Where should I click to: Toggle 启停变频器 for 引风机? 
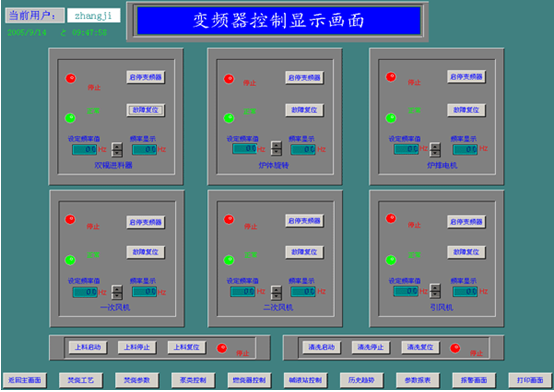coord(466,222)
